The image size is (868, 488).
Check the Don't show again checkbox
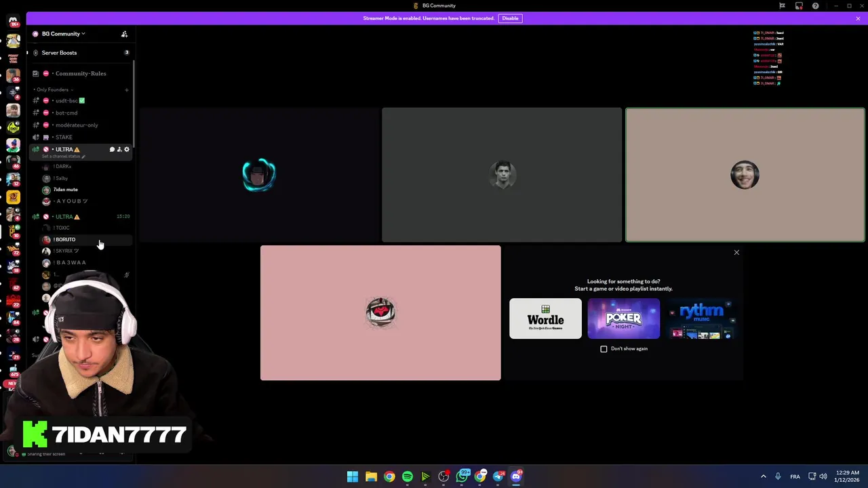(604, 349)
